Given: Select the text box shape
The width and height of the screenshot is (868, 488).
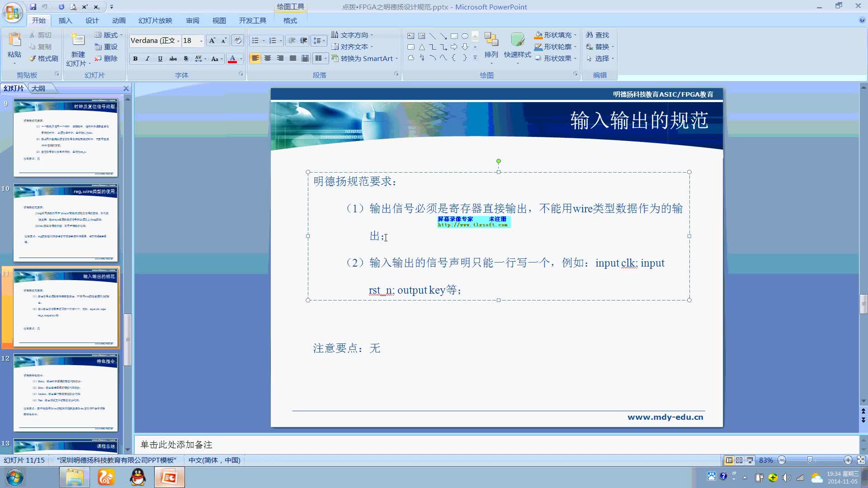Looking at the screenshot, I should click(x=410, y=36).
